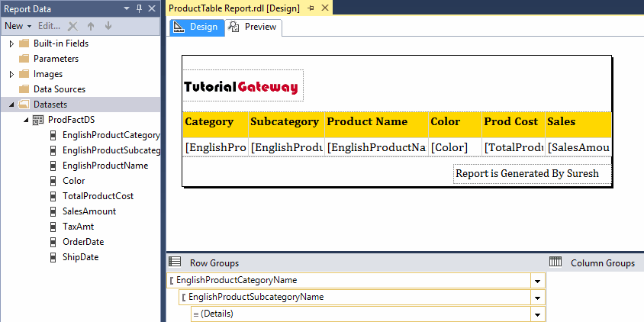Select the Prod Cost header cell
644x322 pixels.
(514, 124)
